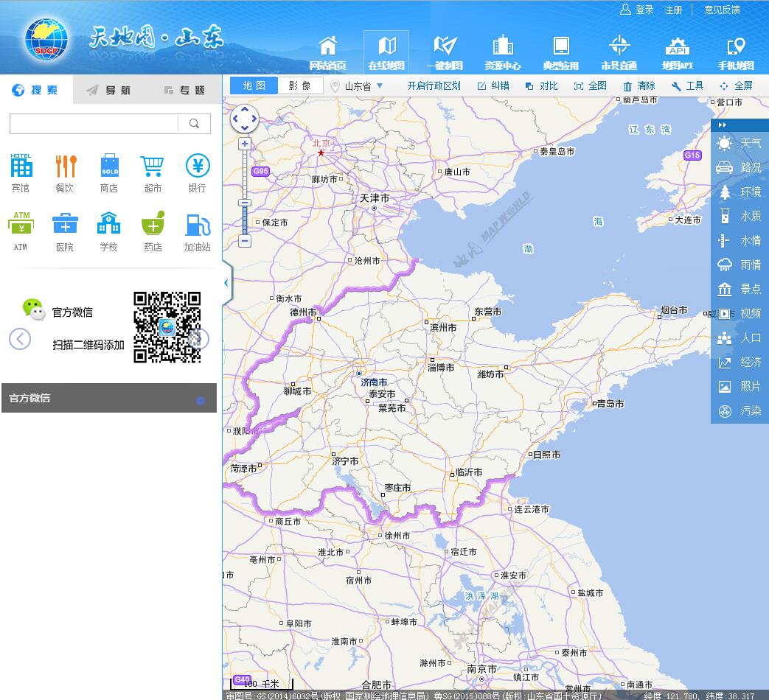This screenshot has height=700, width=769.
Task: Click the login (登录) link
Action: [x=644, y=10]
